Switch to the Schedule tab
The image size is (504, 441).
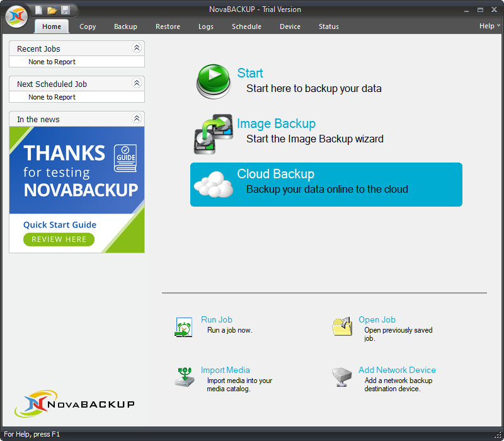(246, 26)
